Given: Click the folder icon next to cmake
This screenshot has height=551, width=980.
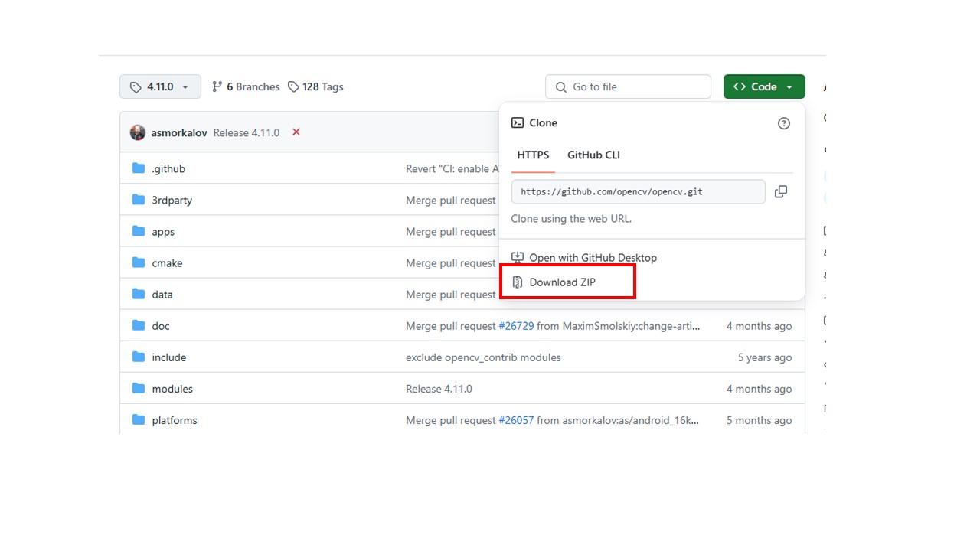Looking at the screenshot, I should [x=139, y=262].
